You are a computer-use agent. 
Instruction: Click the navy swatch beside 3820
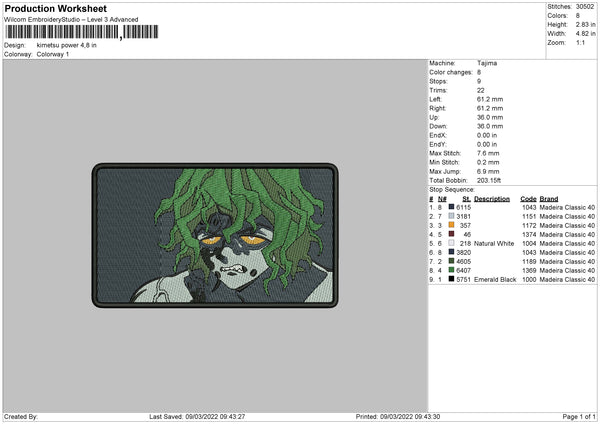tap(451, 252)
